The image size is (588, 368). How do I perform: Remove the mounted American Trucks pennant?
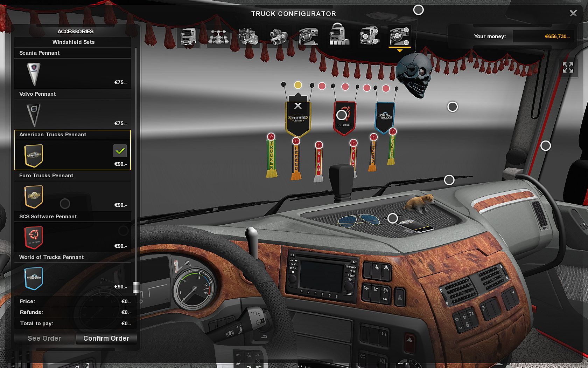coord(298,106)
